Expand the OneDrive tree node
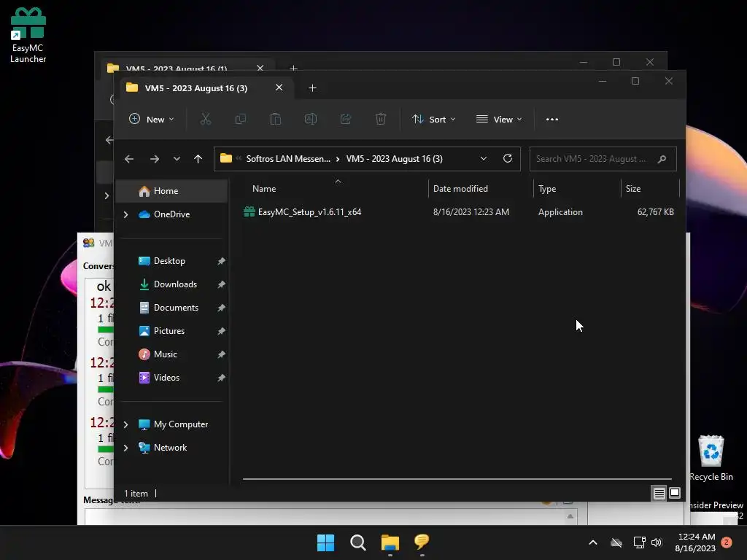The width and height of the screenshot is (747, 560). [125, 215]
